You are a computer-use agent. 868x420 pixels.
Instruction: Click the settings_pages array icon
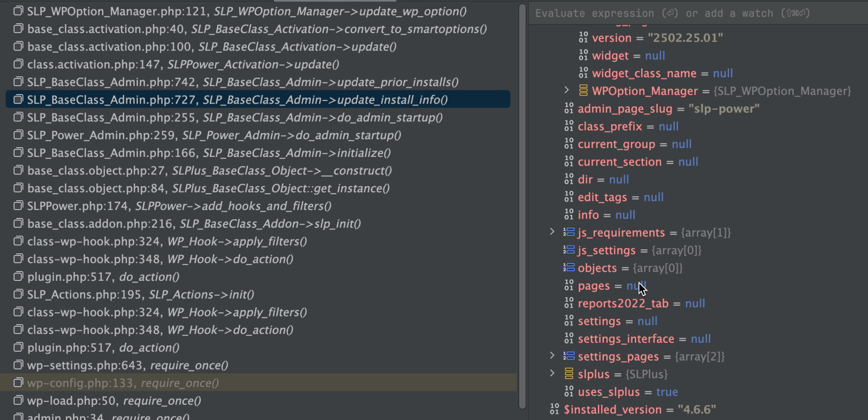click(569, 356)
